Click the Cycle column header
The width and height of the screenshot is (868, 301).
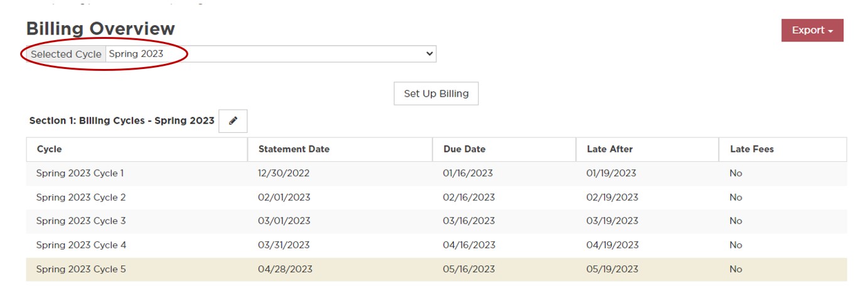point(50,149)
